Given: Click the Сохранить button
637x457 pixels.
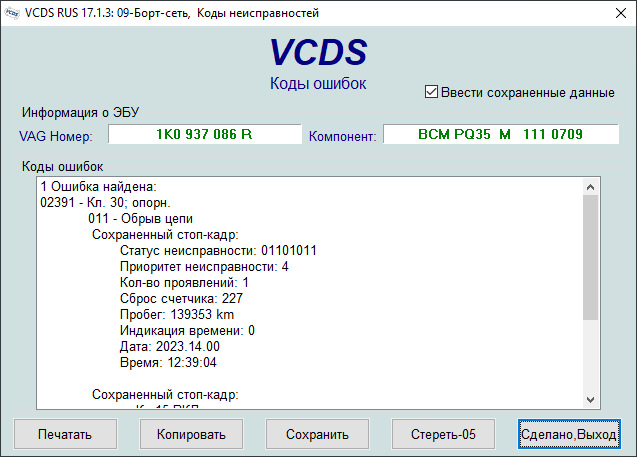Looking at the screenshot, I should pyautogui.click(x=317, y=434).
